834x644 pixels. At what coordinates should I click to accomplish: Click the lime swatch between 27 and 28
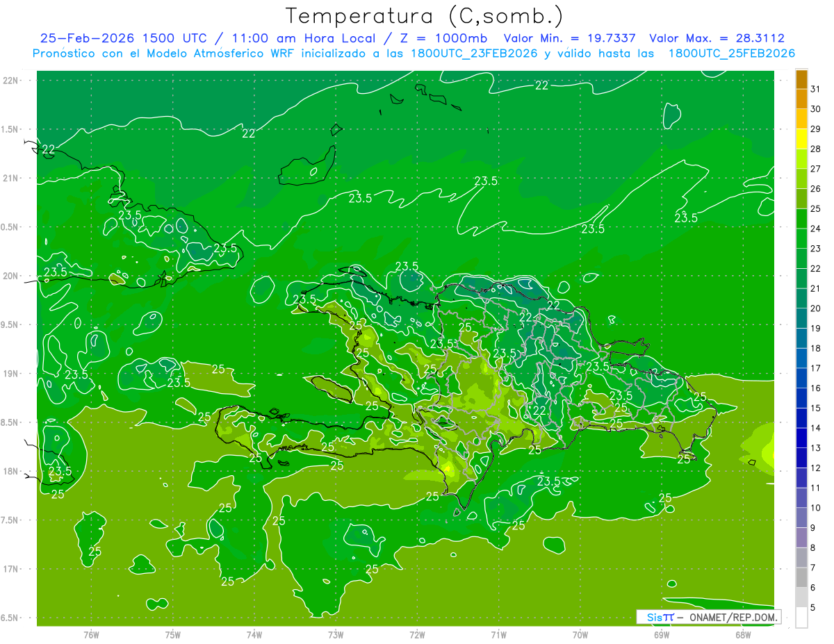pos(801,159)
